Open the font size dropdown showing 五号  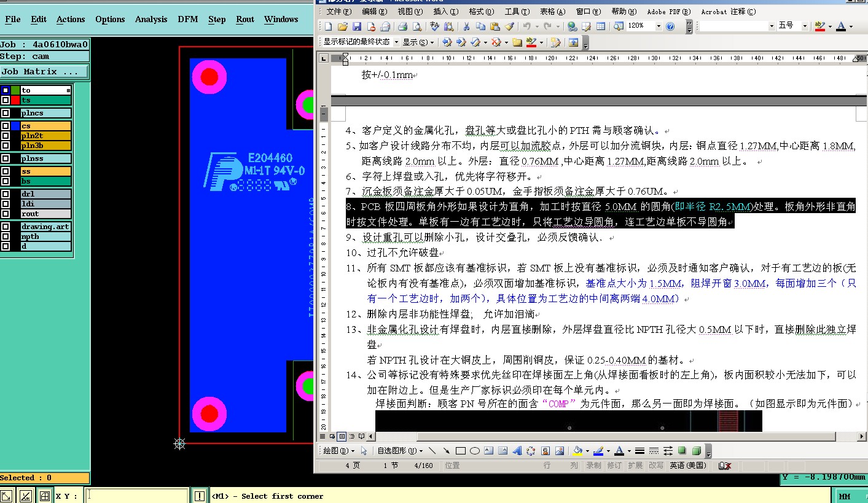(x=805, y=26)
